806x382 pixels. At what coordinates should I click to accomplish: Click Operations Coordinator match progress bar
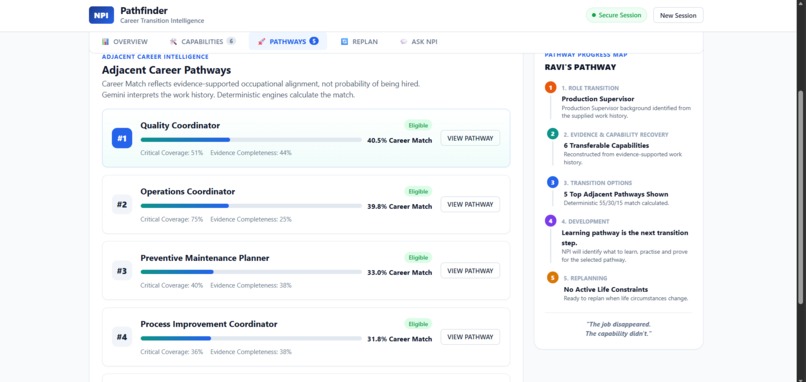click(x=251, y=206)
